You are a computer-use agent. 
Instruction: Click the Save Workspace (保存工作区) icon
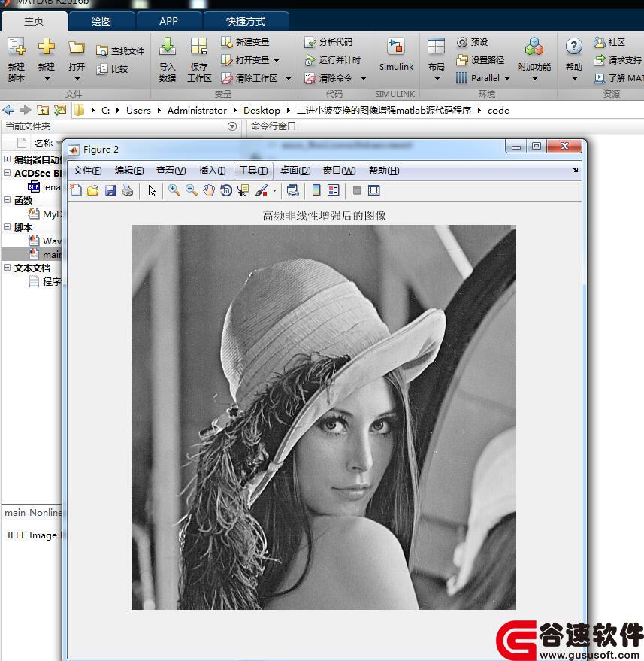tap(199, 47)
